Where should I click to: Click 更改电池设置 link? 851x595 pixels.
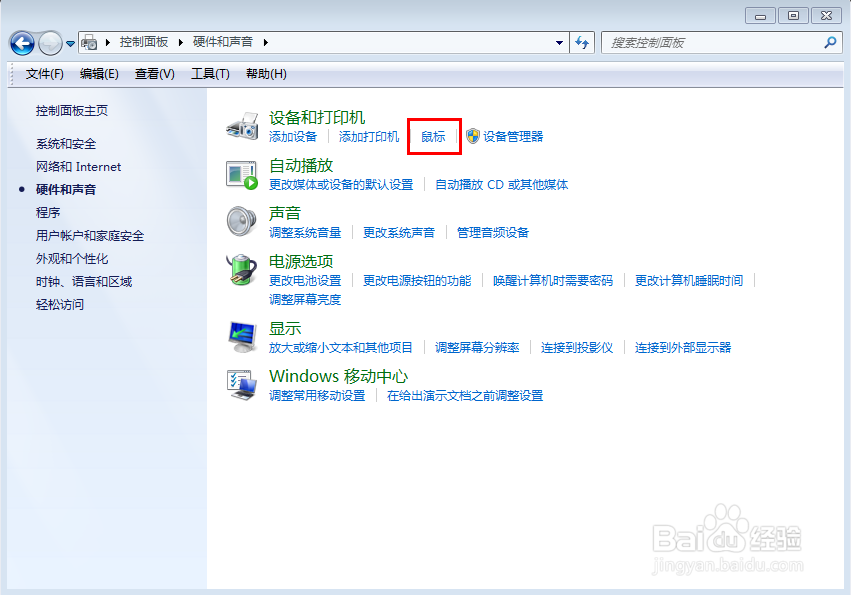(x=305, y=281)
